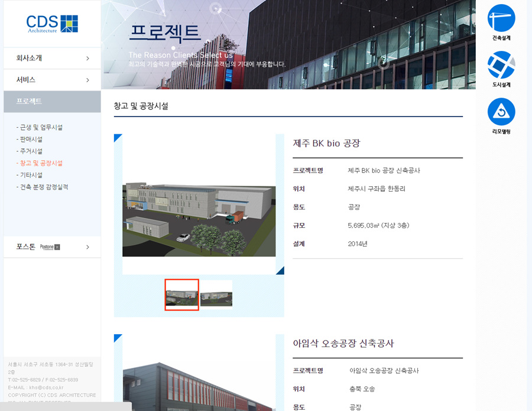This screenshot has height=411, width=532.
Task: Go to 근생 및 업무시설 category
Action: click(40, 127)
